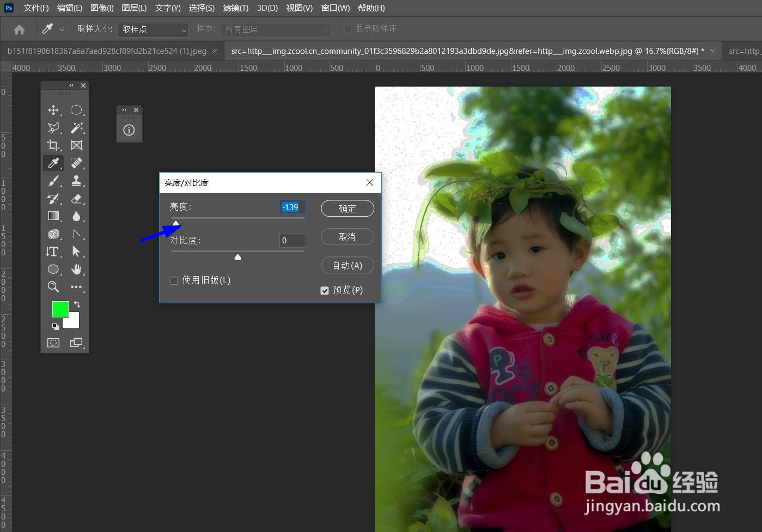Select the History Brush tool
The height and width of the screenshot is (532, 762).
click(x=53, y=199)
